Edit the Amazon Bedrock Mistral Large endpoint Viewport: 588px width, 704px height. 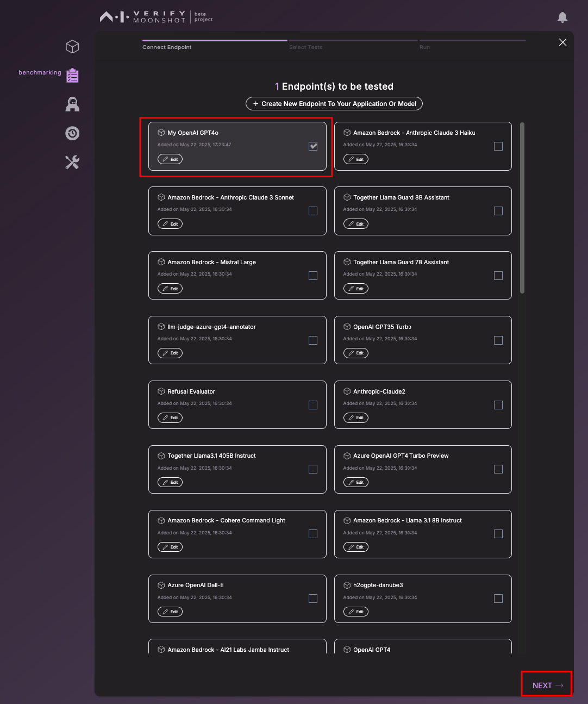coord(170,289)
